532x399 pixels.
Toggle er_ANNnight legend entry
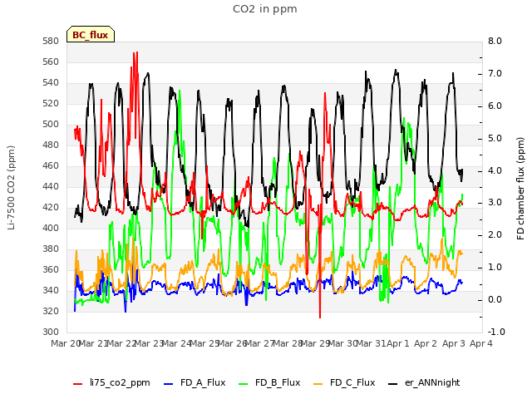coord(424,382)
